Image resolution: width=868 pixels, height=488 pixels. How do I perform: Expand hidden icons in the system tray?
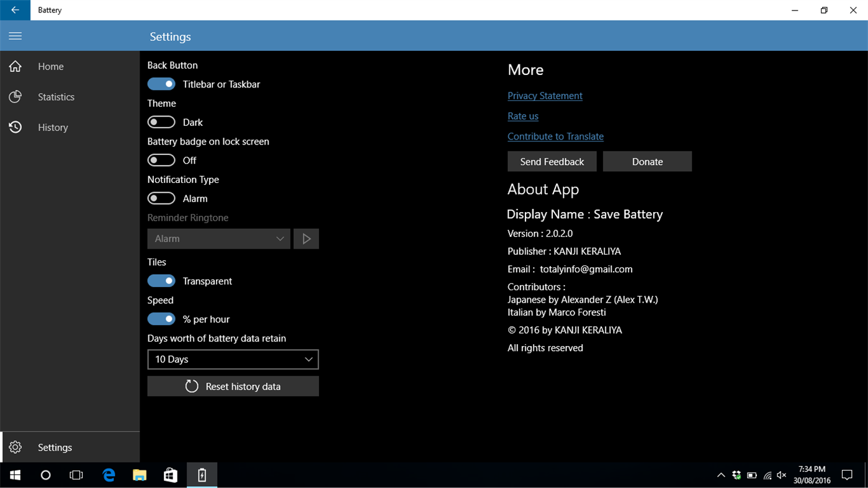click(x=721, y=475)
